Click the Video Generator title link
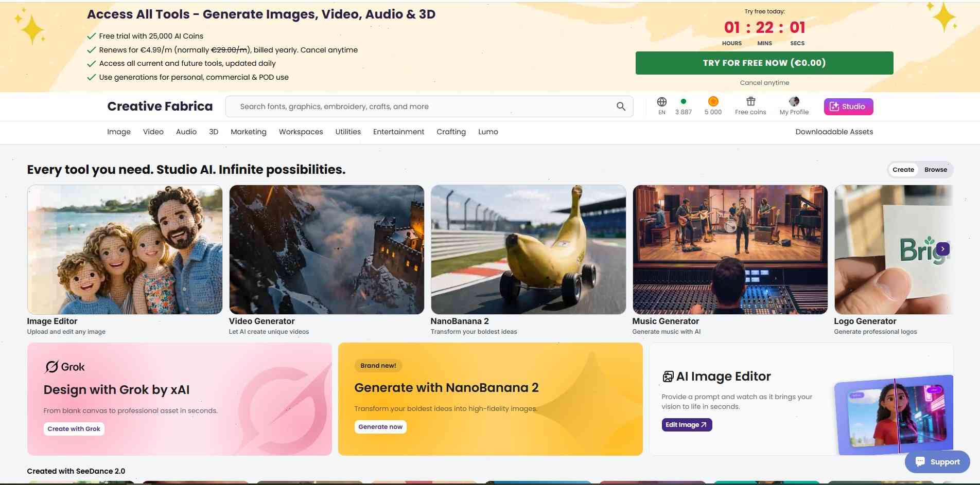Screen dimensions: 980x485 261,321
